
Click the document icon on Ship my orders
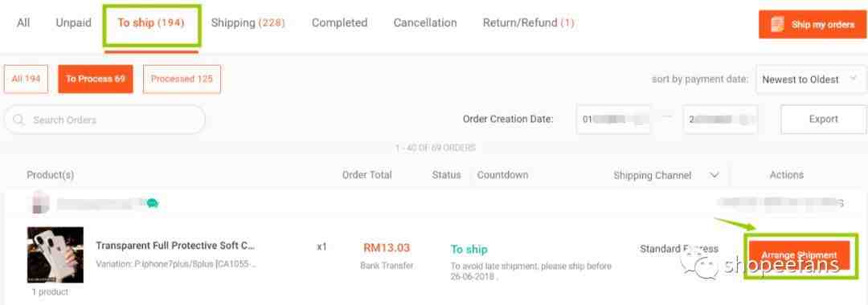777,24
